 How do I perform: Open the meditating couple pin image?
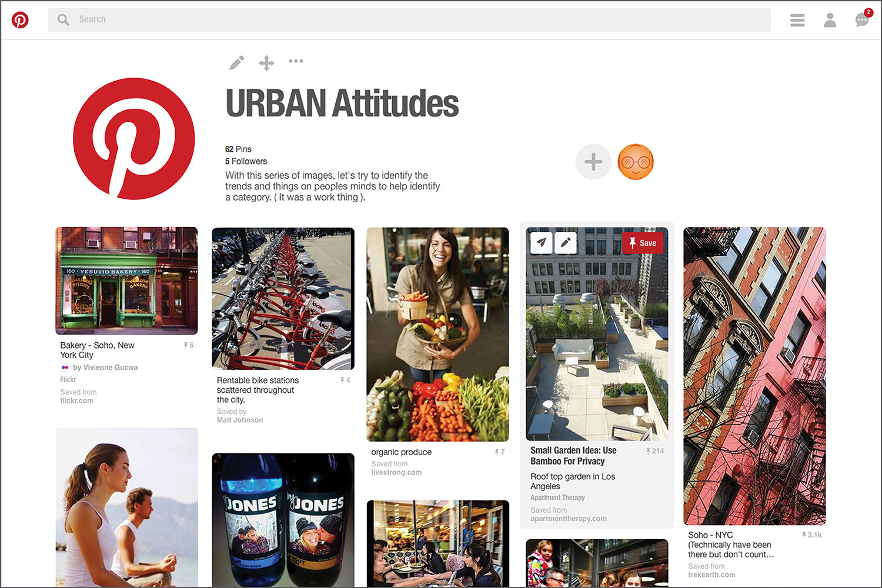pos(126,507)
